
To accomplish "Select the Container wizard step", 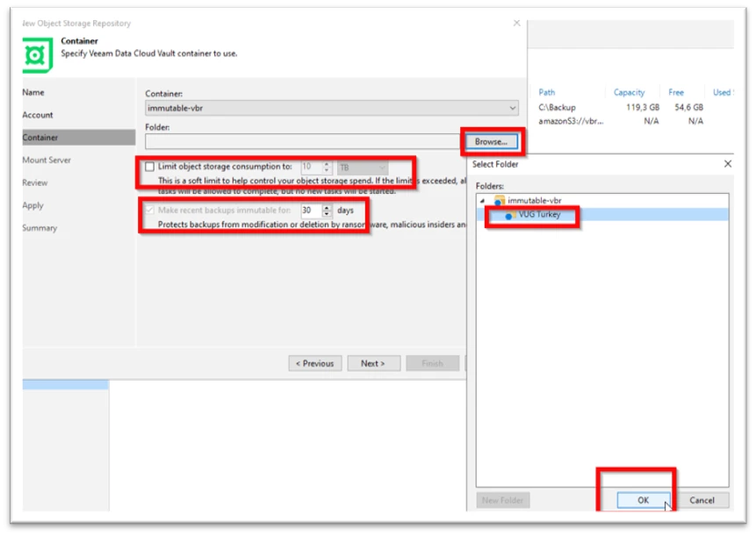I will coord(79,137).
